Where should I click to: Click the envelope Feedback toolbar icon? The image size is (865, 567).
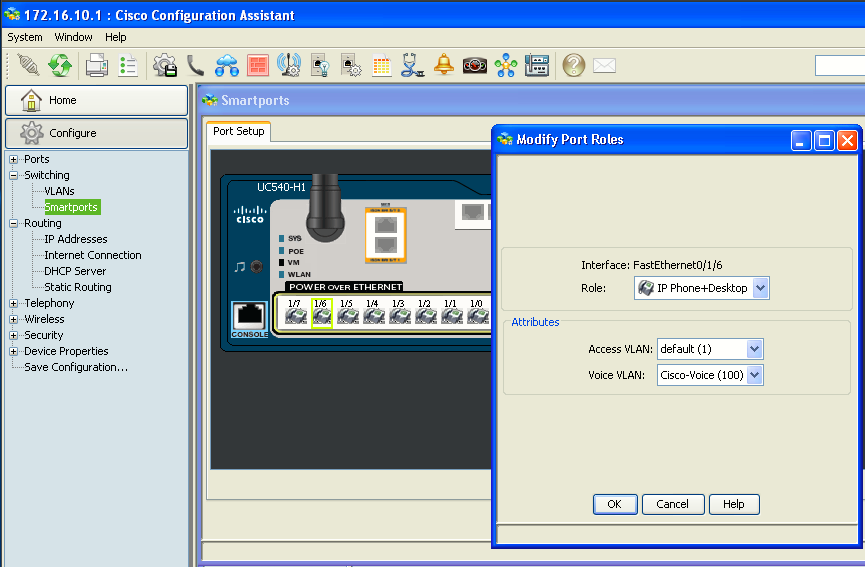[x=604, y=66]
